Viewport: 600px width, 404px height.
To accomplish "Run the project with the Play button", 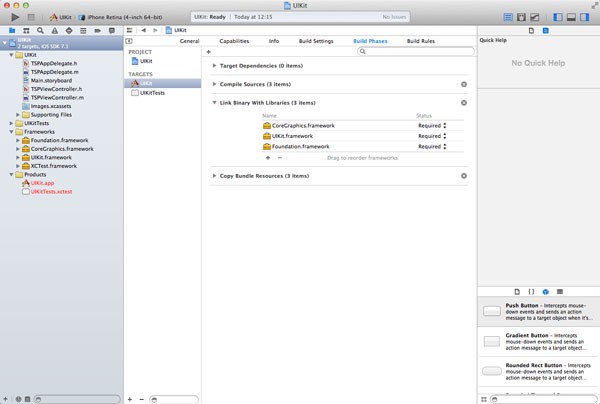I will click(15, 17).
